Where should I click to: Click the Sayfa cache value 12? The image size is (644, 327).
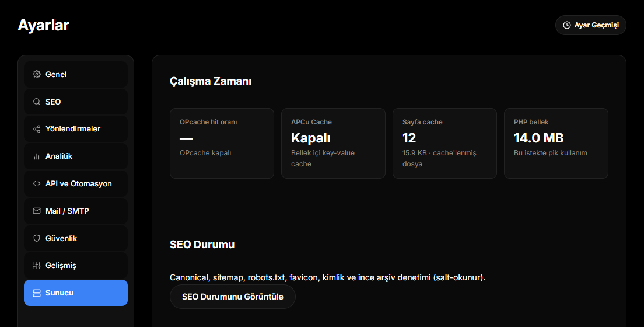409,138
